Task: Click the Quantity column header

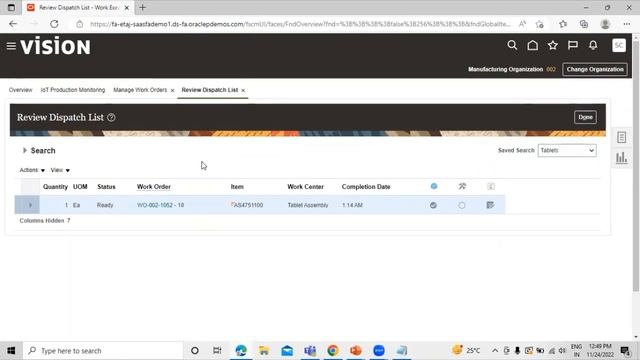Action: pyautogui.click(x=55, y=187)
